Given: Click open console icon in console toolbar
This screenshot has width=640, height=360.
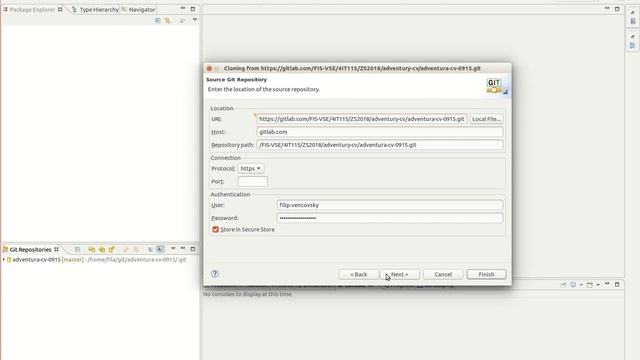Looking at the screenshot, I should (x=590, y=284).
